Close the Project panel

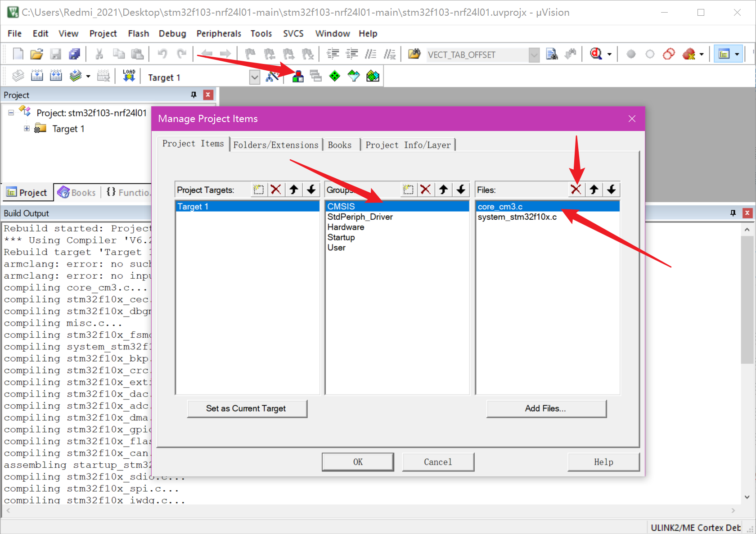pos(208,95)
